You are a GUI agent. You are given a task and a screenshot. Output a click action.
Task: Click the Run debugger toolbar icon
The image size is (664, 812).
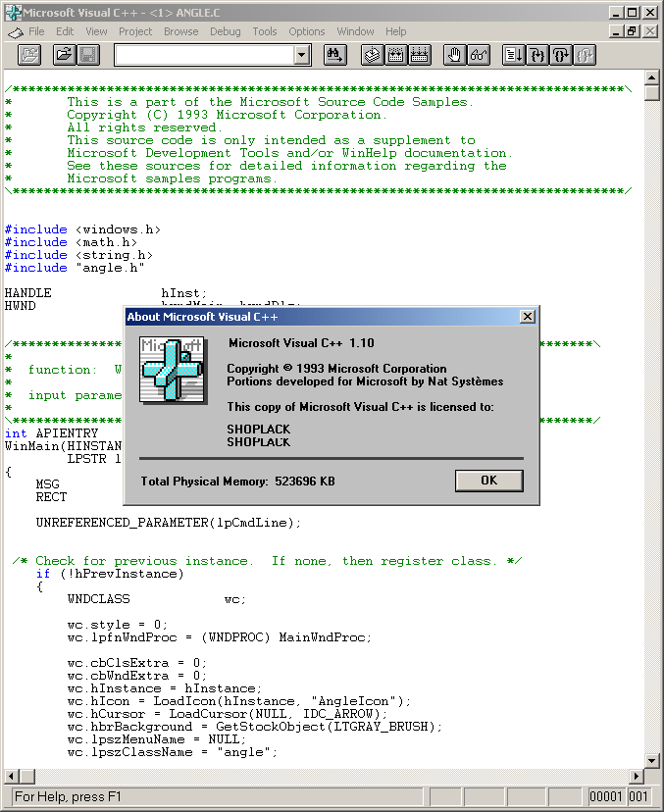(x=514, y=55)
